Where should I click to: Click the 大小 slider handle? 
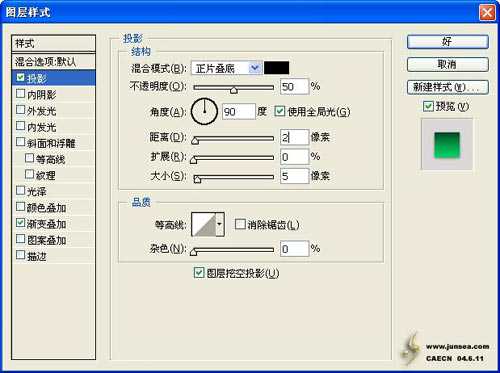tap(197, 179)
